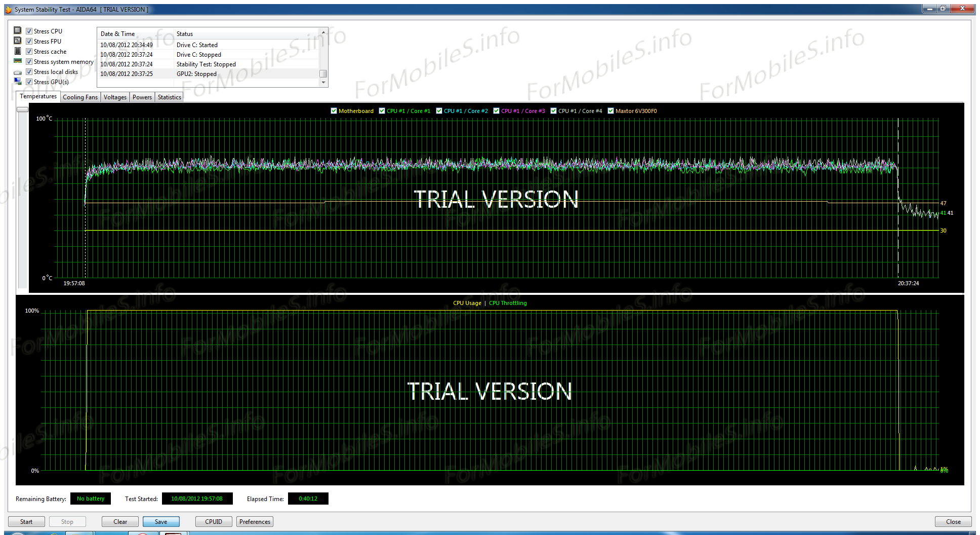Screen dimensions: 980x535
Task: Click the temperature graph vertical slider handle
Action: [22, 109]
